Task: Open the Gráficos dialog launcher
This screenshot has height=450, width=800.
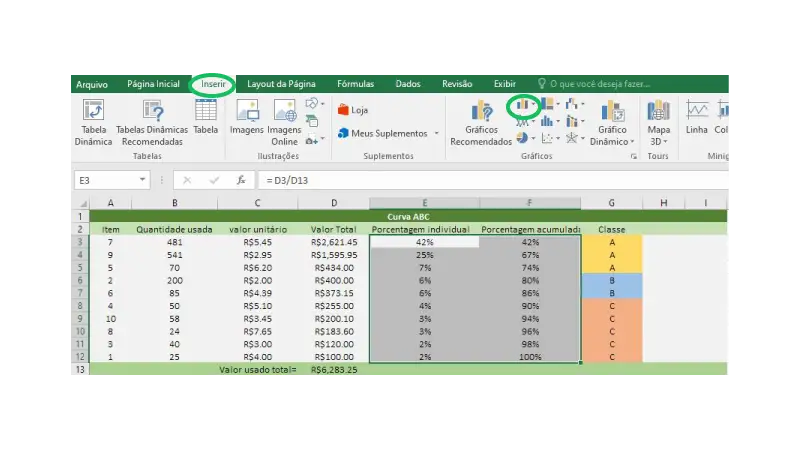Action: [634, 157]
